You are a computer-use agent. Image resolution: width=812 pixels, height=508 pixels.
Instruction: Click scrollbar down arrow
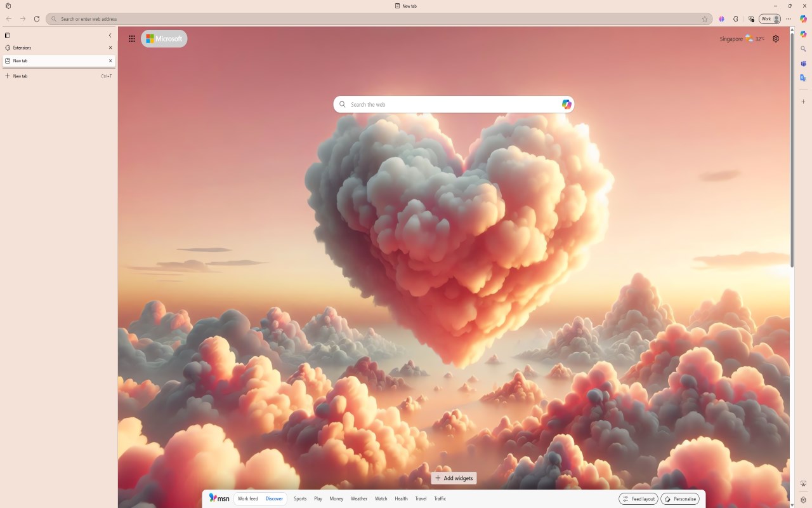tap(792, 505)
